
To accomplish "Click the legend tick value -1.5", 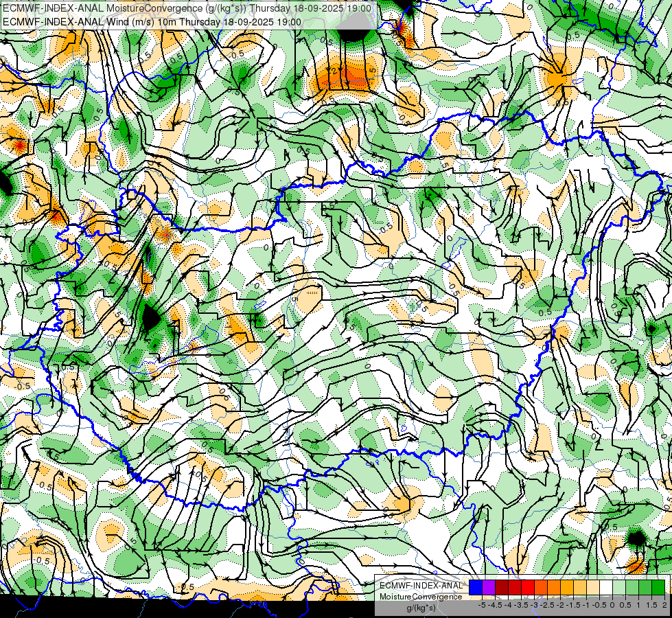I will pos(573,605).
